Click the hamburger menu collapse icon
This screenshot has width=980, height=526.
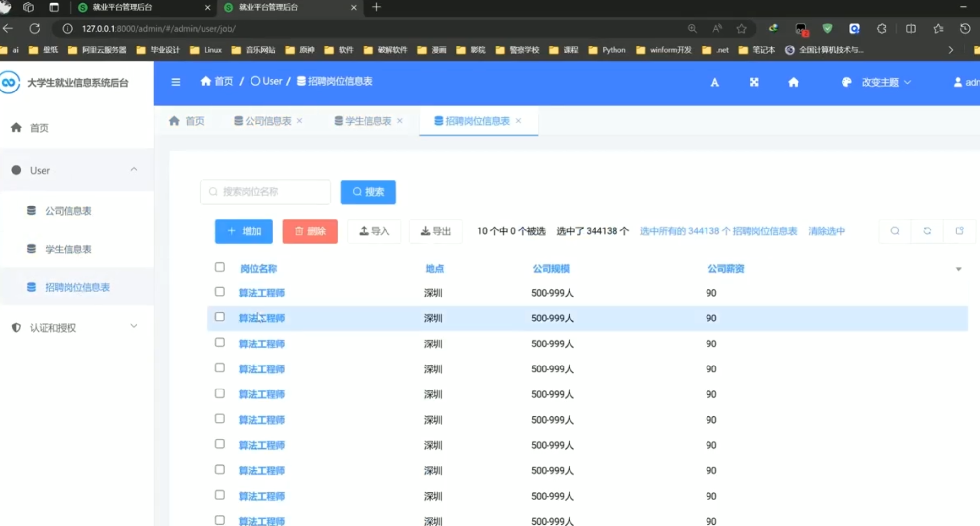point(176,82)
